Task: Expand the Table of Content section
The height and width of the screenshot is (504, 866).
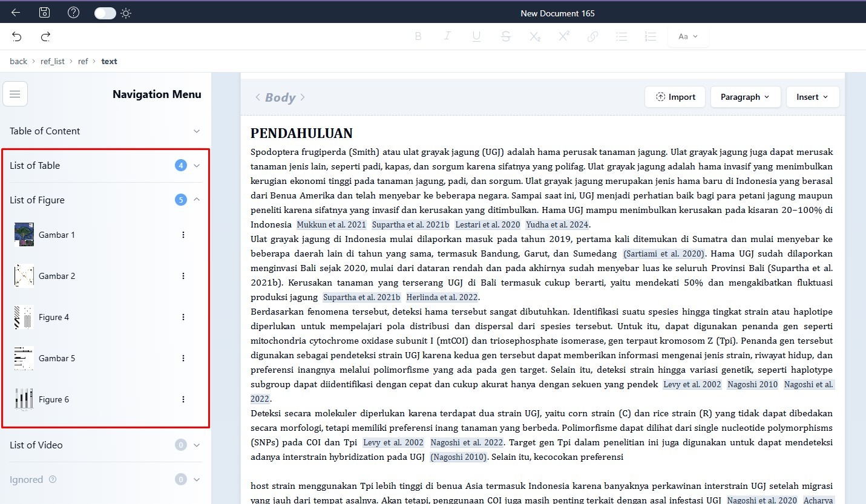Action: click(196, 131)
